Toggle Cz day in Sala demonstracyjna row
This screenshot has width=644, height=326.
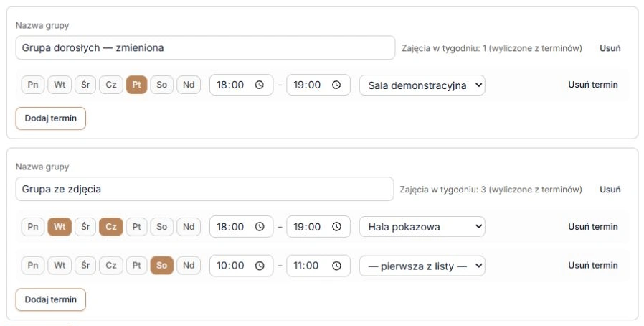pos(111,85)
